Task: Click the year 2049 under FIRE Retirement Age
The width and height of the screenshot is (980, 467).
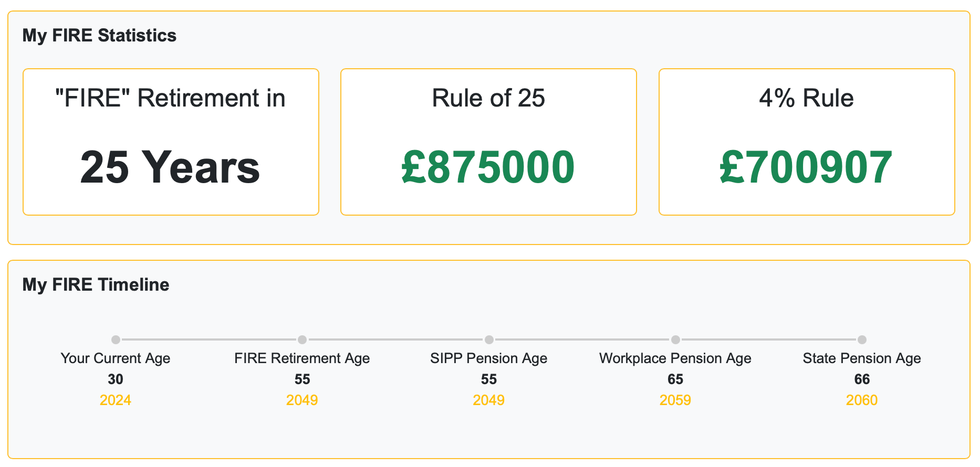Action: [x=302, y=400]
